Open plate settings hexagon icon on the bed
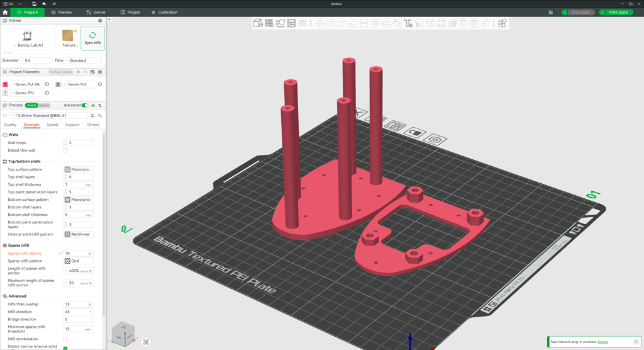The height and width of the screenshot is (350, 644). [435, 139]
